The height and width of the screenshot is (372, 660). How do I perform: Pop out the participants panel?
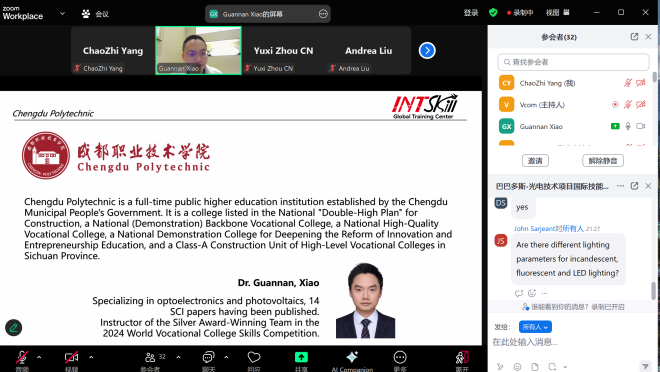pyautogui.click(x=634, y=37)
